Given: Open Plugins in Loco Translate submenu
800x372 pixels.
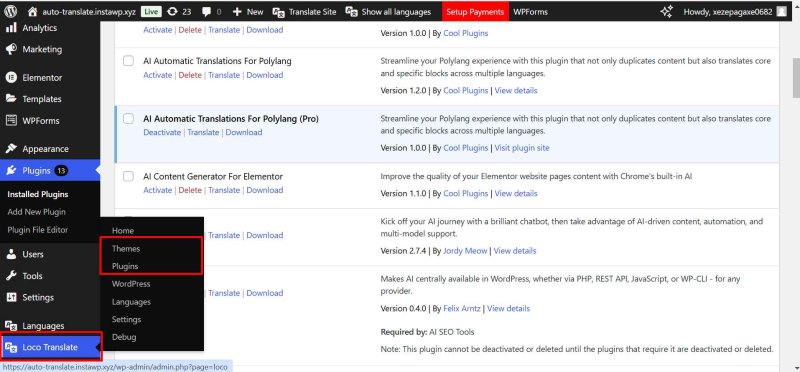Looking at the screenshot, I should pyautogui.click(x=125, y=266).
